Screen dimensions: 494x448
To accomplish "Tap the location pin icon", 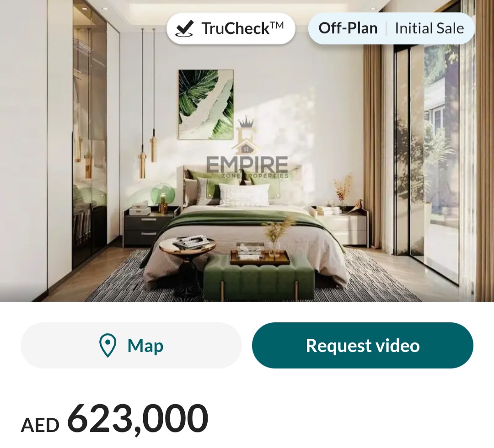I will click(107, 345).
